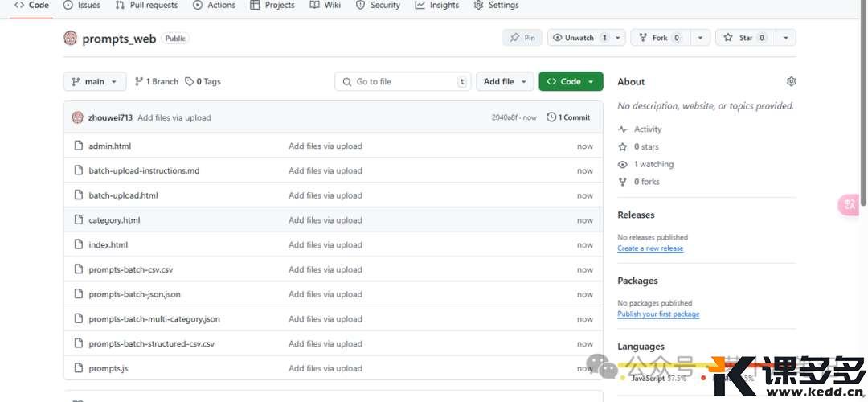View 0 forks in About
This screenshot has height=402, width=868.
coord(639,182)
